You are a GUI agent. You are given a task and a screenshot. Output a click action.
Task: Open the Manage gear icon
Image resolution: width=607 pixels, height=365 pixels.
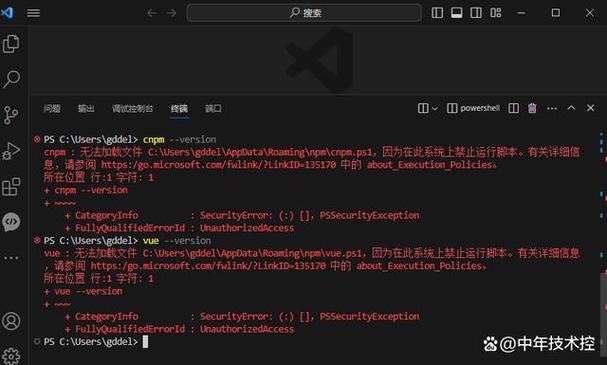click(x=11, y=355)
